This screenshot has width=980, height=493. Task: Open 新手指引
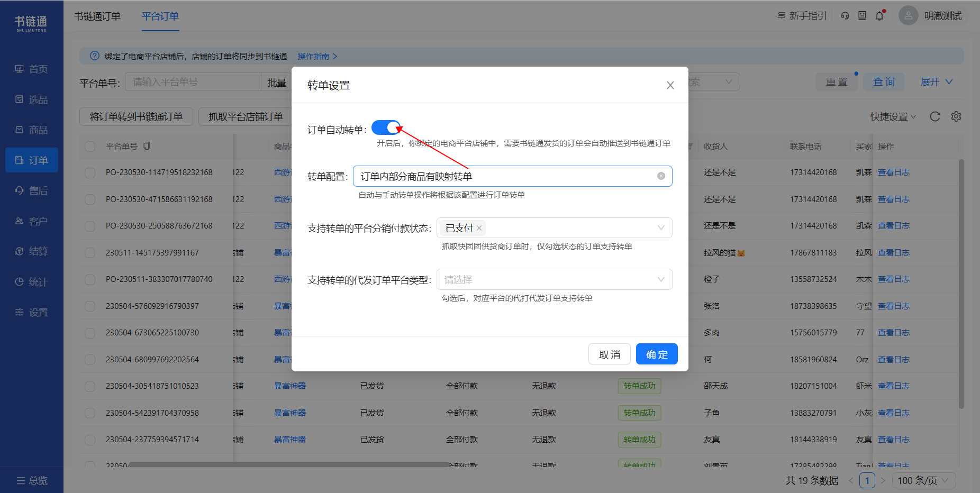(x=802, y=16)
